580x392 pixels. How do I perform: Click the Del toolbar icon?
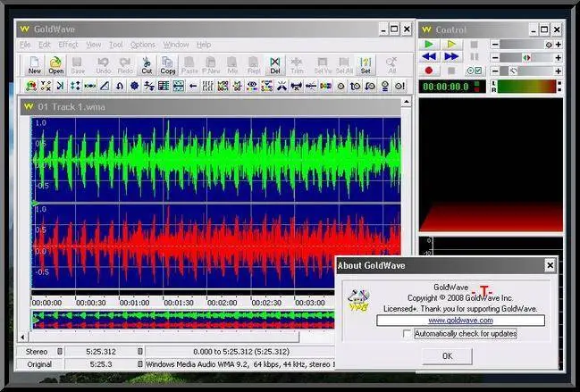click(x=275, y=65)
